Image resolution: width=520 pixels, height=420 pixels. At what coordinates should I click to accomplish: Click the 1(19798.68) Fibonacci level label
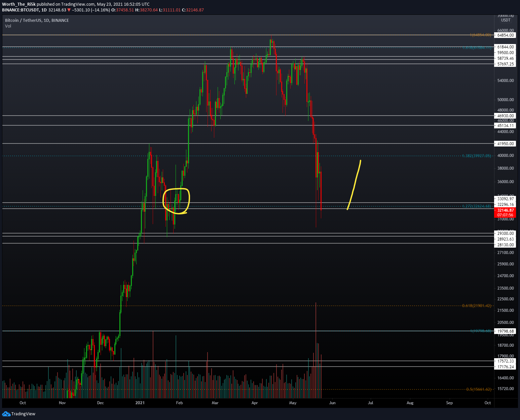[x=481, y=331]
